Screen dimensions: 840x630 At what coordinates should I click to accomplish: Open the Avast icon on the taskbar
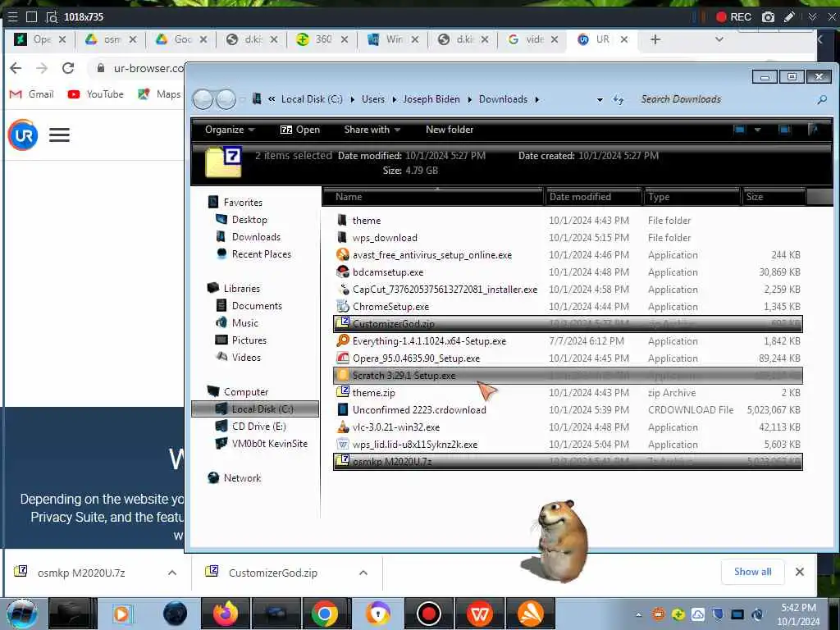point(531,614)
